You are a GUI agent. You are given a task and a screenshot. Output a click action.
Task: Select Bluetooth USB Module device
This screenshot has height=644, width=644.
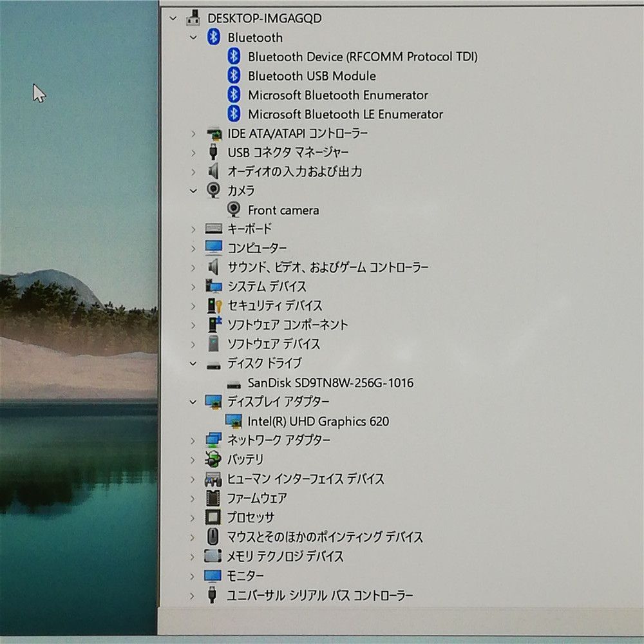tap(312, 76)
